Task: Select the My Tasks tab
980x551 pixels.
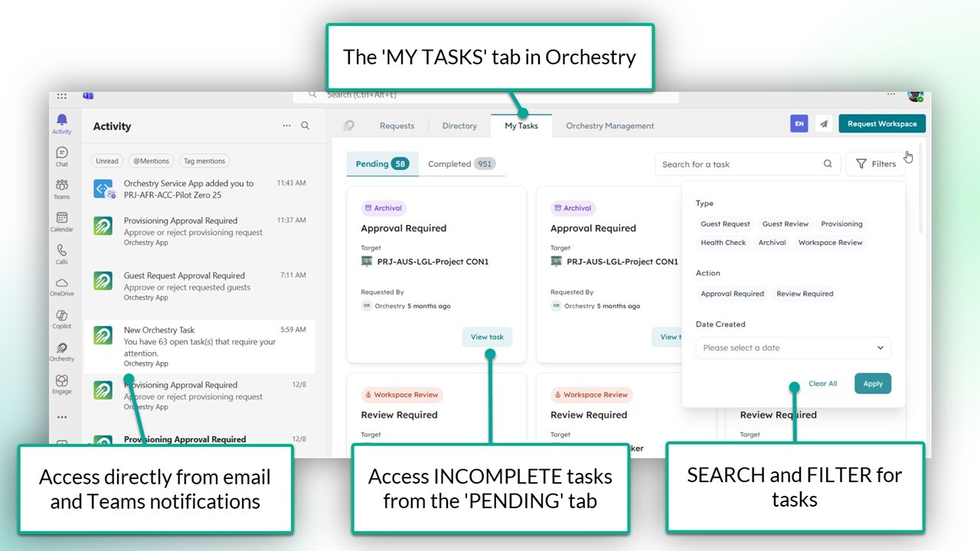Action: (521, 126)
